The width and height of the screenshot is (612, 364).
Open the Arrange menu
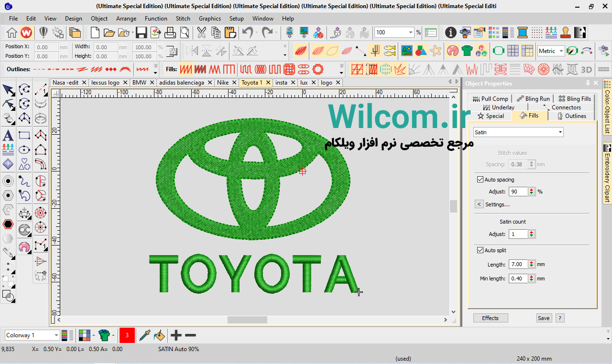click(x=126, y=19)
